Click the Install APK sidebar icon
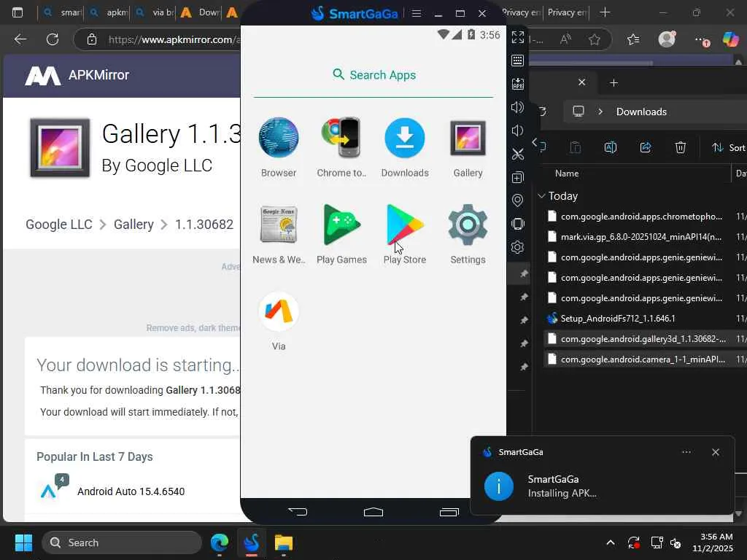747x560 pixels. tap(517, 84)
